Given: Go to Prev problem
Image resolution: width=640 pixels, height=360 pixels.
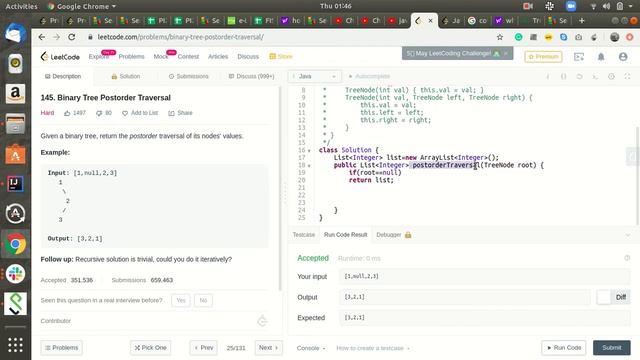Looking at the screenshot, I should [x=204, y=348].
